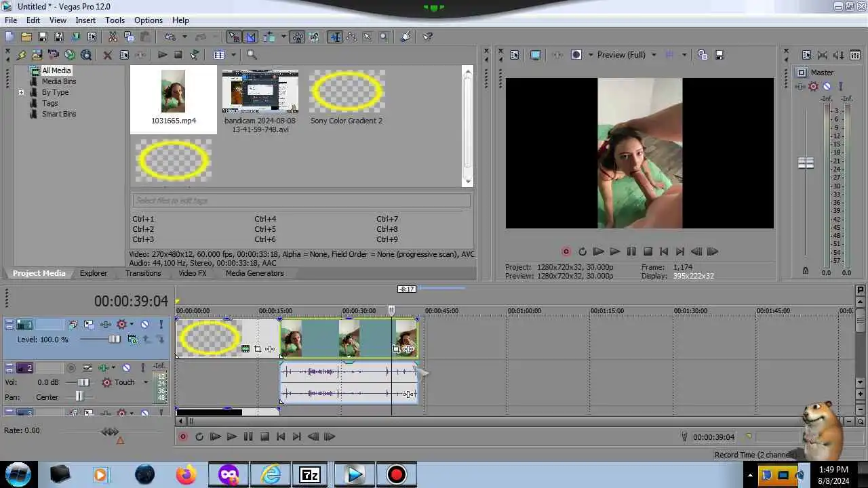
Task: Open the Overlays grid dropdown arrow
Action: (684, 55)
